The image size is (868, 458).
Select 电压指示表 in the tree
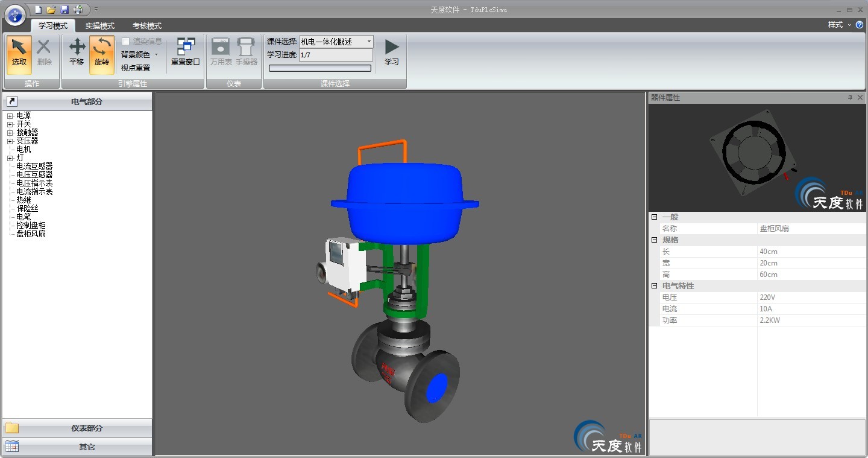(x=34, y=183)
